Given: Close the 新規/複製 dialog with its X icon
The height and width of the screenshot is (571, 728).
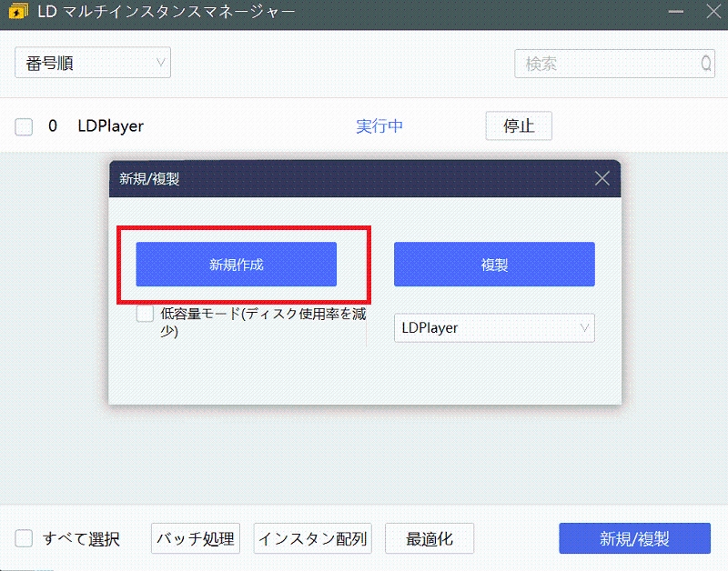Looking at the screenshot, I should coord(602,178).
